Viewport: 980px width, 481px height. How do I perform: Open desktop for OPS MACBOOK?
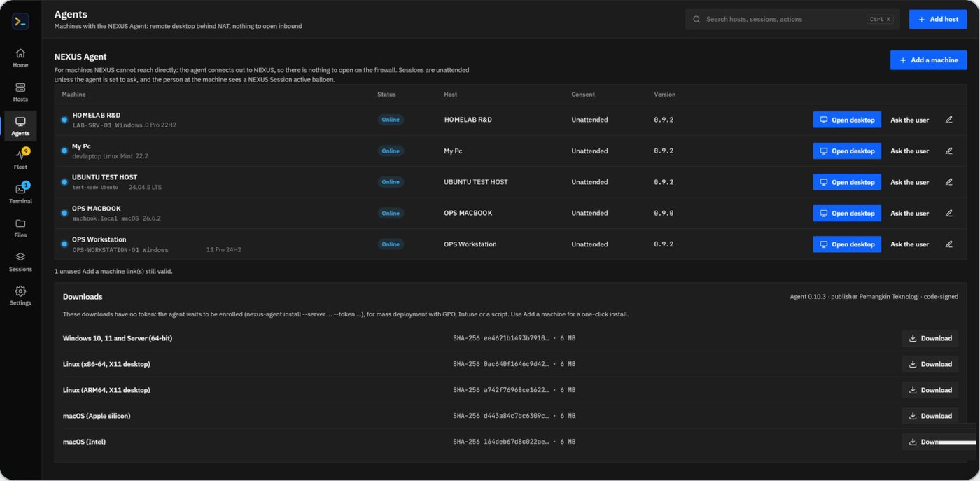click(847, 213)
